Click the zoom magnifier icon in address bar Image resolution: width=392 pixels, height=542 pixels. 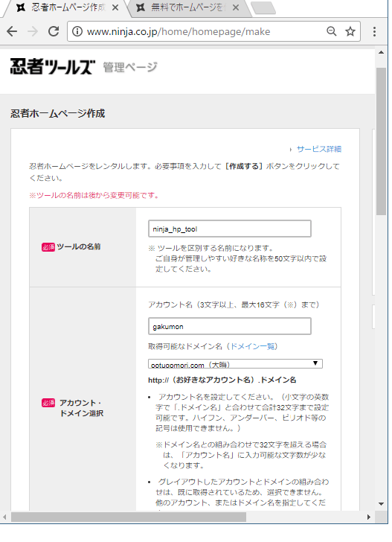pyautogui.click(x=331, y=31)
